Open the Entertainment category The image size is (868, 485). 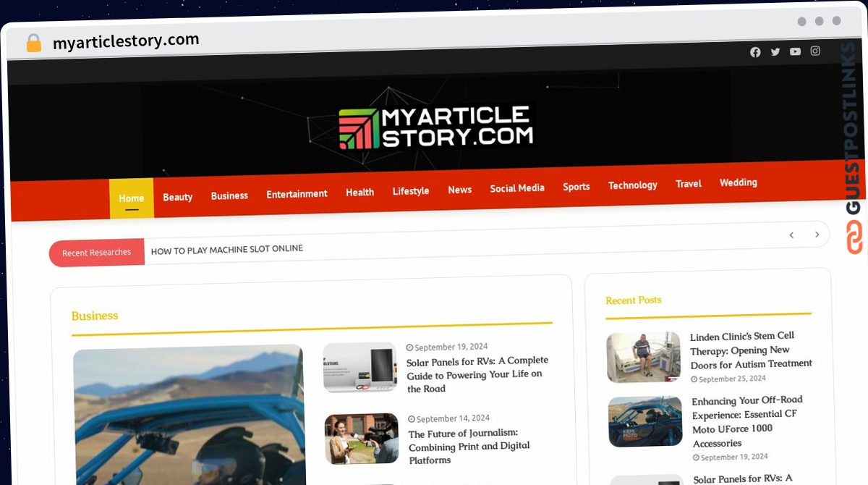(x=297, y=194)
